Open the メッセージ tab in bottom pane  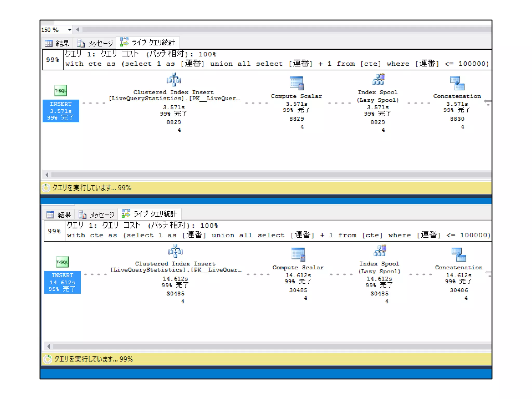tap(97, 215)
